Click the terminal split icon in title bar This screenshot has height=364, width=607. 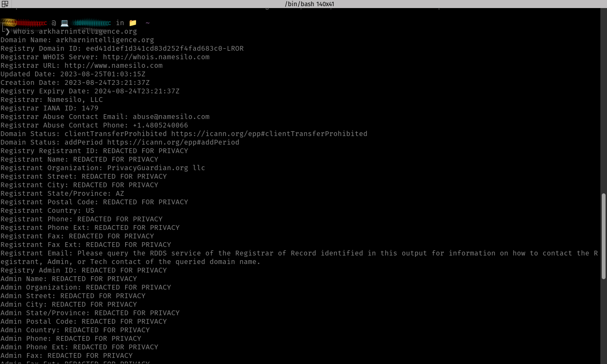[x=5, y=4]
